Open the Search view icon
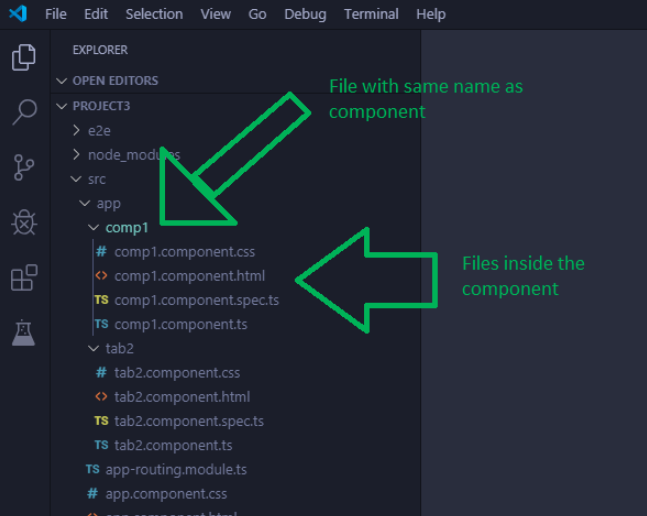 [x=23, y=112]
